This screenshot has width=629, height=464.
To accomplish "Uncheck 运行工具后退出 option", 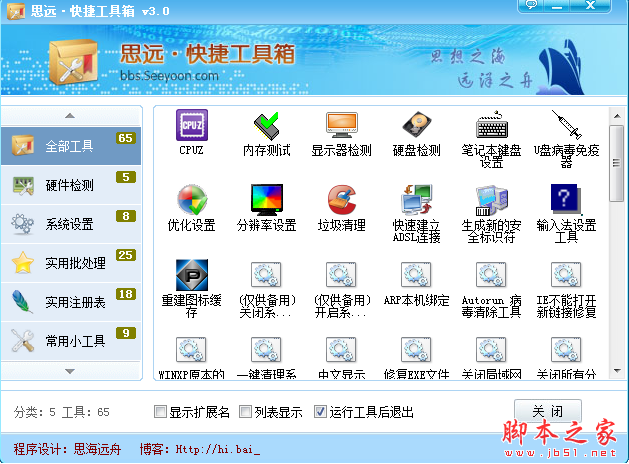I will [x=320, y=411].
